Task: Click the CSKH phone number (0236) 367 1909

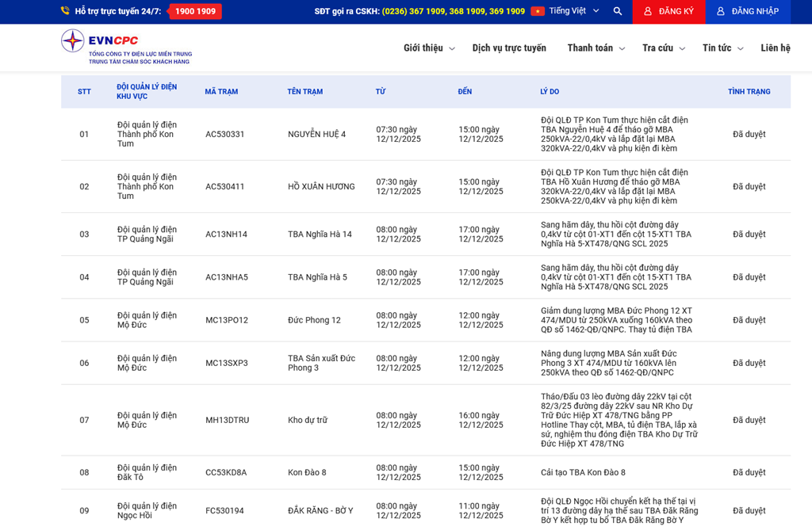Action: 410,11
